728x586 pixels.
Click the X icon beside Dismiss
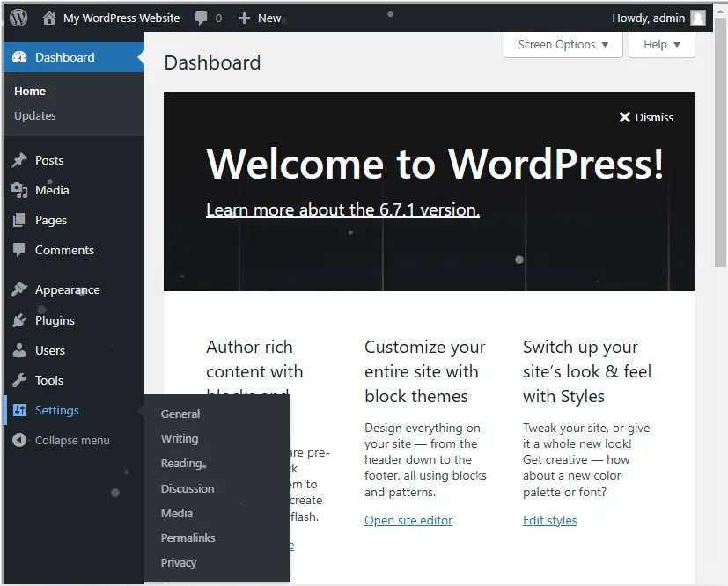point(625,117)
